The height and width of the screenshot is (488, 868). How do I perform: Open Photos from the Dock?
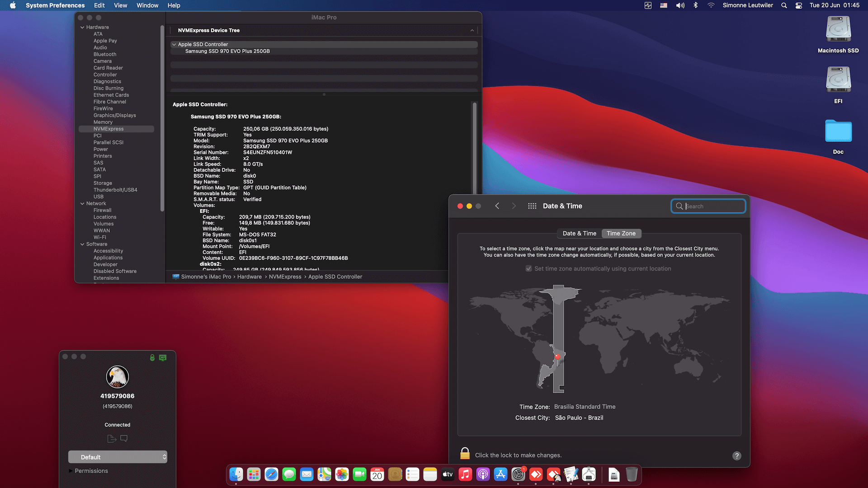tap(342, 474)
